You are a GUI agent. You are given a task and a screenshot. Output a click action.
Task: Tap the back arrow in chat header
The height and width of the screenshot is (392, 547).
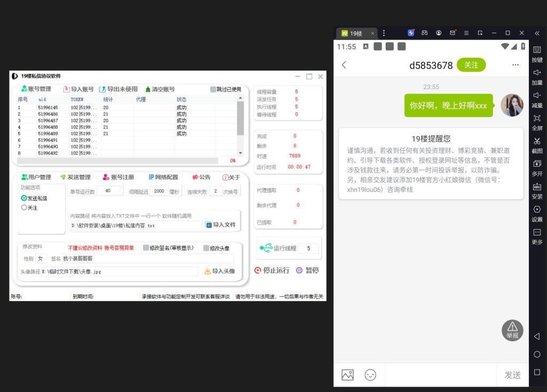point(344,65)
